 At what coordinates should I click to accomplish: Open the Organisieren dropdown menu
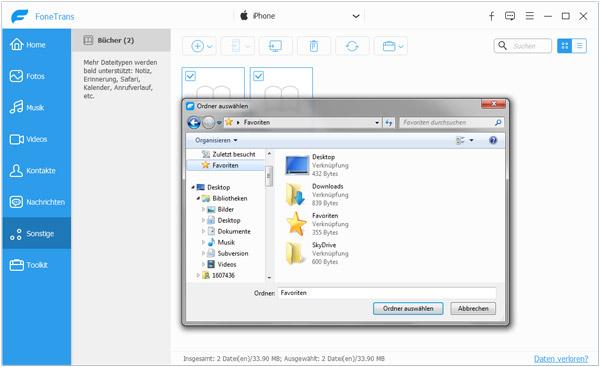pos(216,140)
